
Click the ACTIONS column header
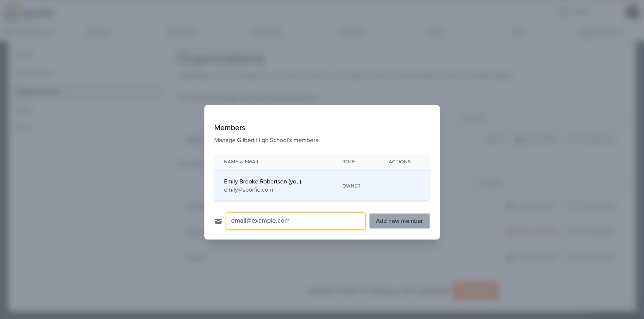click(x=400, y=162)
